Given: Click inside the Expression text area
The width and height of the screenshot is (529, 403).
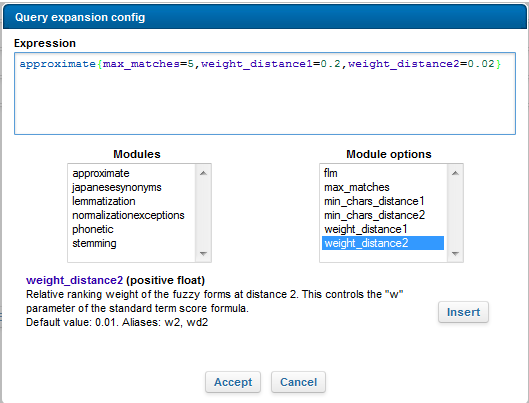Looking at the screenshot, I should (265, 93).
